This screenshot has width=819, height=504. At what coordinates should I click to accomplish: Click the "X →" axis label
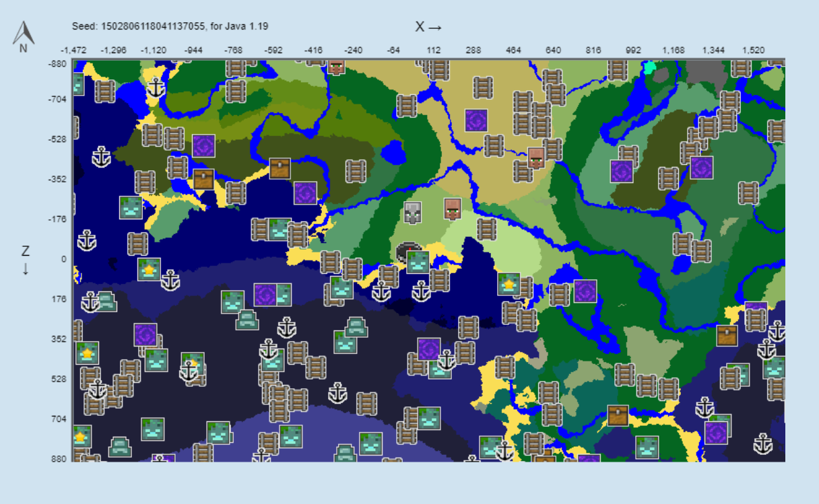pyautogui.click(x=428, y=27)
